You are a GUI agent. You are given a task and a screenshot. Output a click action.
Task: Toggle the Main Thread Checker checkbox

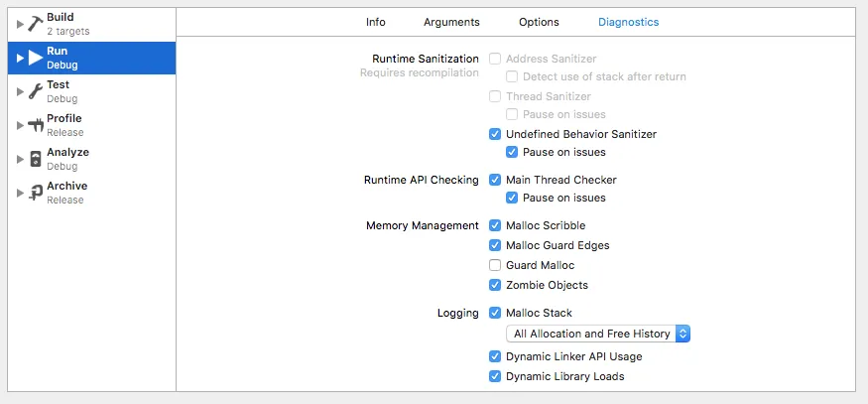tap(495, 180)
